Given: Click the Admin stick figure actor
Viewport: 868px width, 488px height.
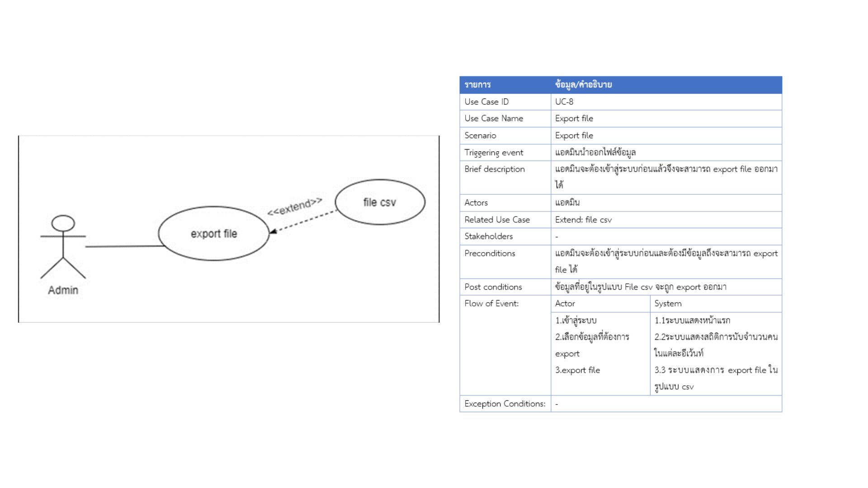Looking at the screenshot, I should 63,246.
